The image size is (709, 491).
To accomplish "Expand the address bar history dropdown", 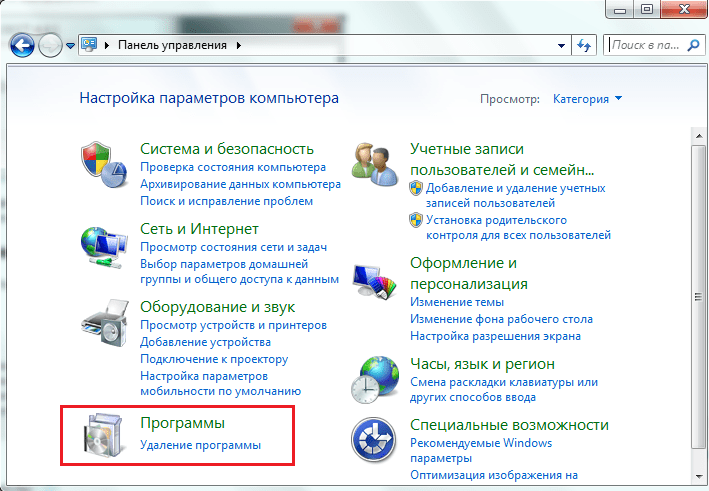I will pos(561,46).
